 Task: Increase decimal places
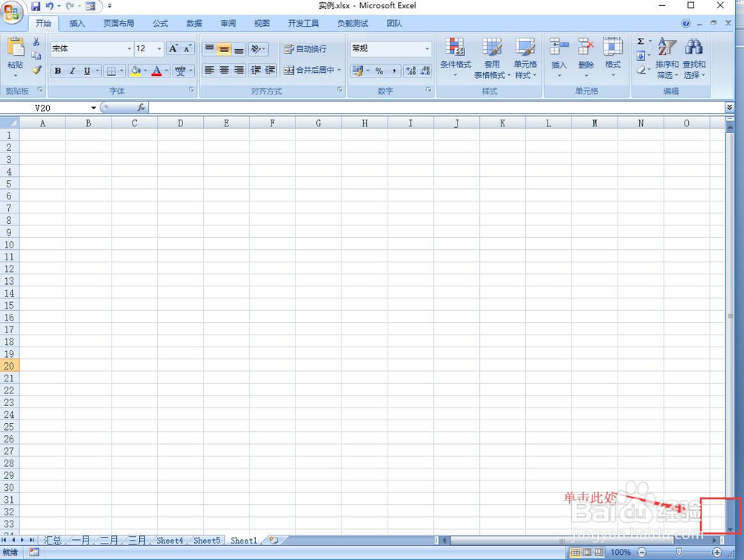(411, 71)
